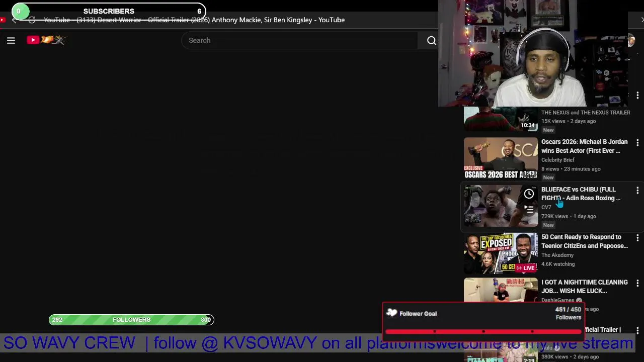644x362 pixels.
Task: Click '4.6K watching' text
Action: pyautogui.click(x=558, y=264)
